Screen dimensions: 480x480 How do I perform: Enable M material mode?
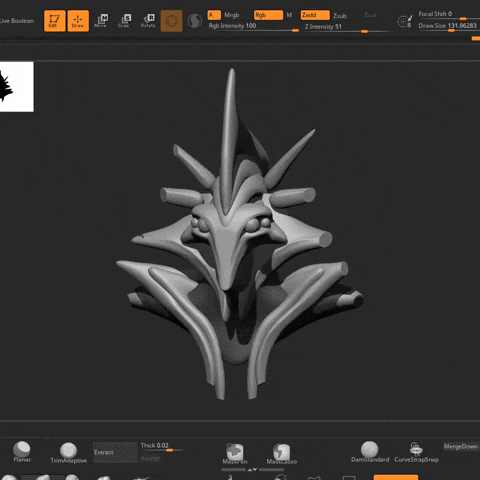[x=289, y=15]
